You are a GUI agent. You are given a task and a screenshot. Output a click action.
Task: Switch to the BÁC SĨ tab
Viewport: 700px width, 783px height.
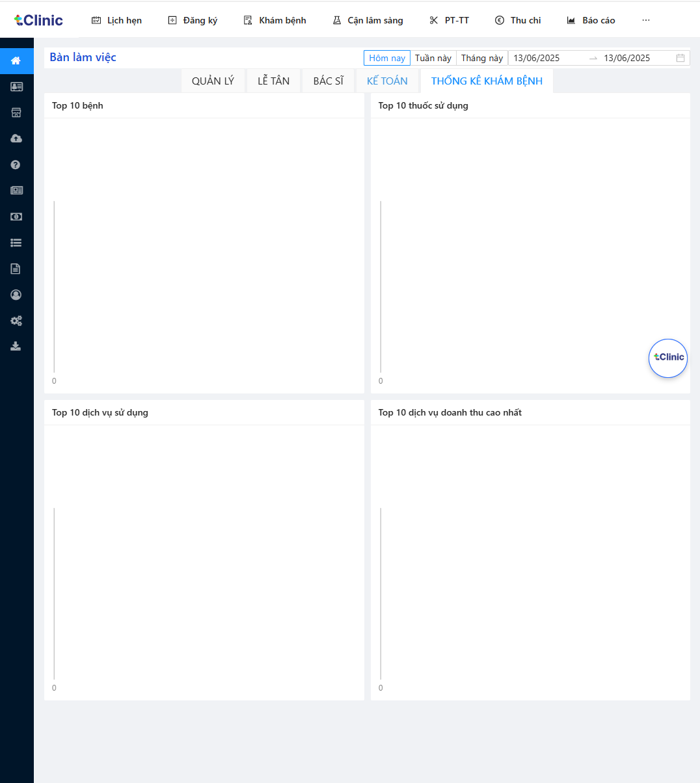pos(329,81)
